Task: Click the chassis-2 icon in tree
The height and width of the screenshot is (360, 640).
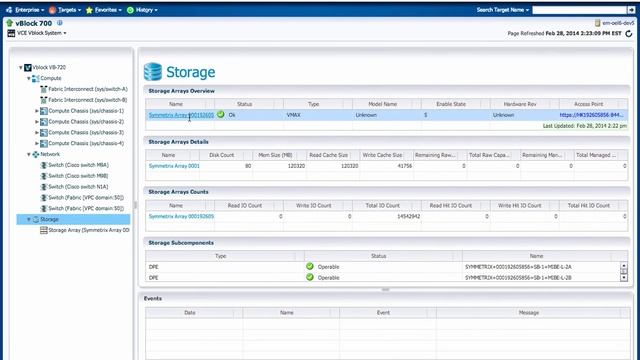Action: click(x=44, y=122)
